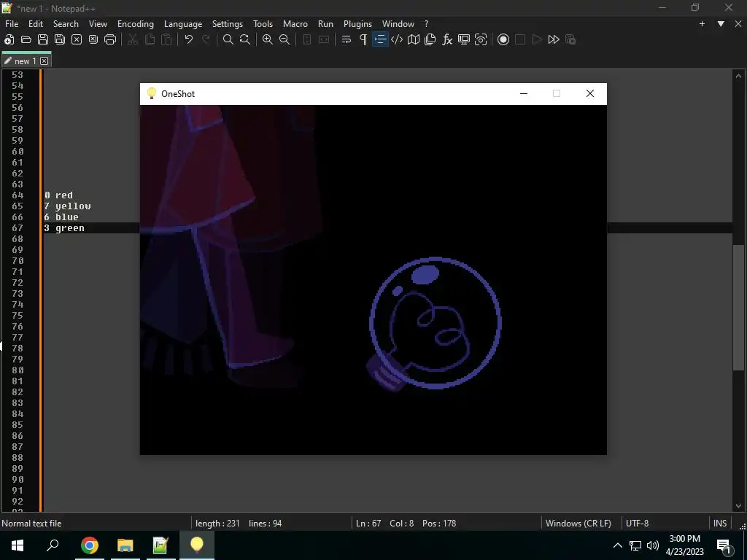Screen dimensions: 747x560
Task: Open the tab list dropdown triangle
Action: click(721, 24)
